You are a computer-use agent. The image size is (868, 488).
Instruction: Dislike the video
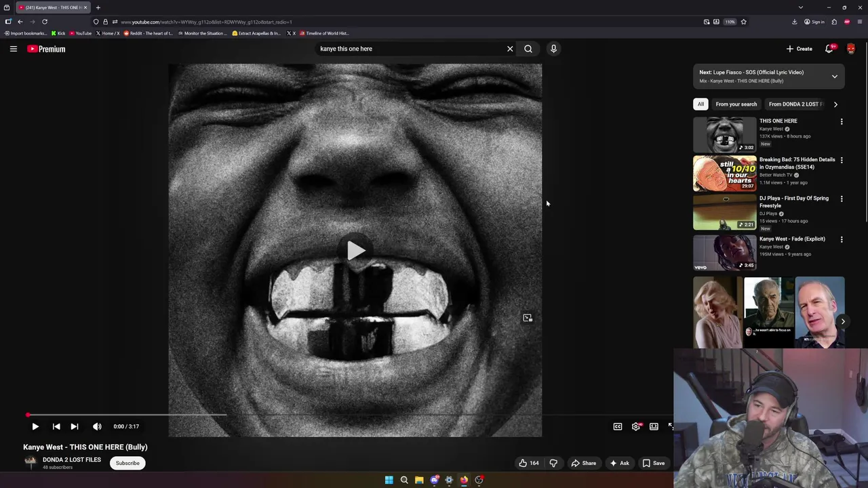553,463
